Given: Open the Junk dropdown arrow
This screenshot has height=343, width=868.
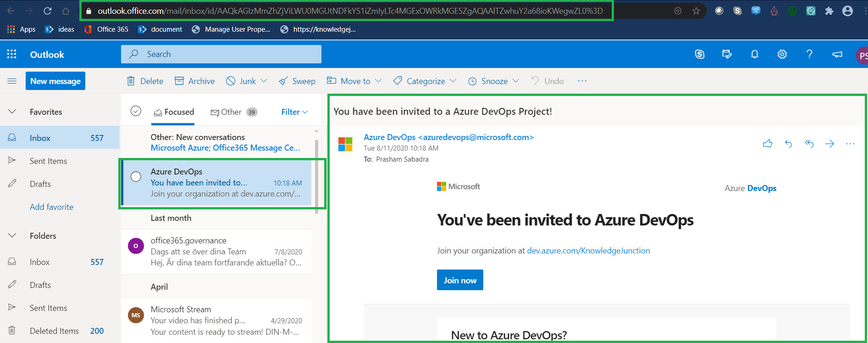Looking at the screenshot, I should click(x=264, y=81).
